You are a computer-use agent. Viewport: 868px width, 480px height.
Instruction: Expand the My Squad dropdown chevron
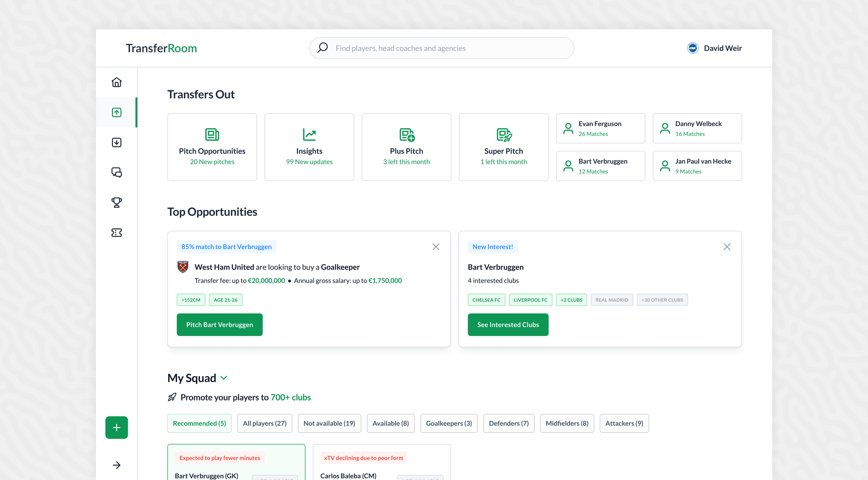[224, 378]
